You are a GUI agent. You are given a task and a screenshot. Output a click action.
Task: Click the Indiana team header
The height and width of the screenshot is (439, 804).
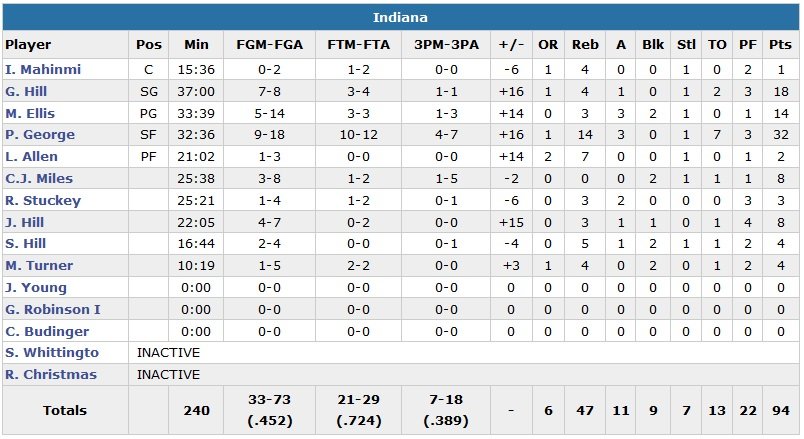pos(401,18)
